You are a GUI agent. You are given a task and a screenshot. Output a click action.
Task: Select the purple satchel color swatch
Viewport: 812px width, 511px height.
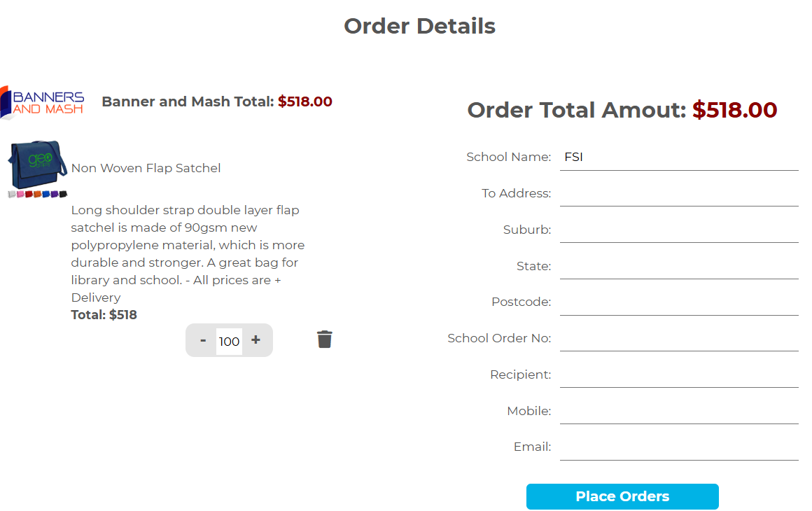[55, 194]
